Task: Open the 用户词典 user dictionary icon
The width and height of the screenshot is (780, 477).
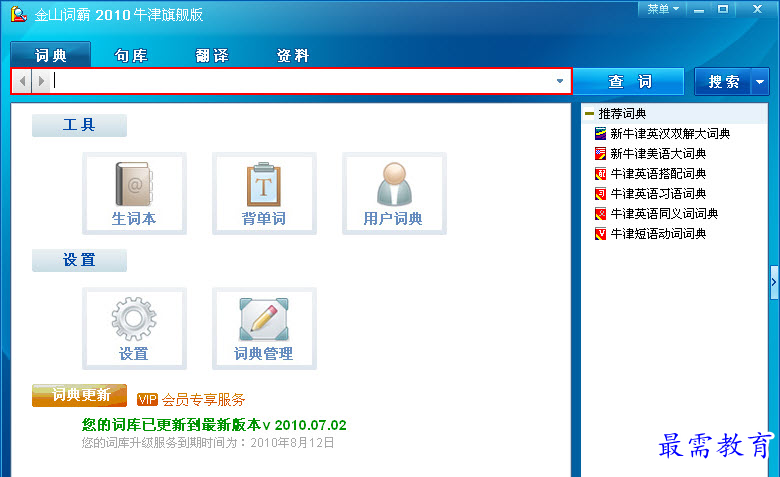Action: (x=394, y=193)
